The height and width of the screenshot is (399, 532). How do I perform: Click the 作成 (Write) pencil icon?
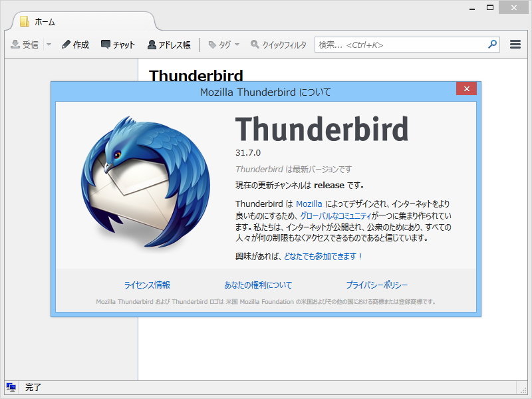[x=66, y=45]
